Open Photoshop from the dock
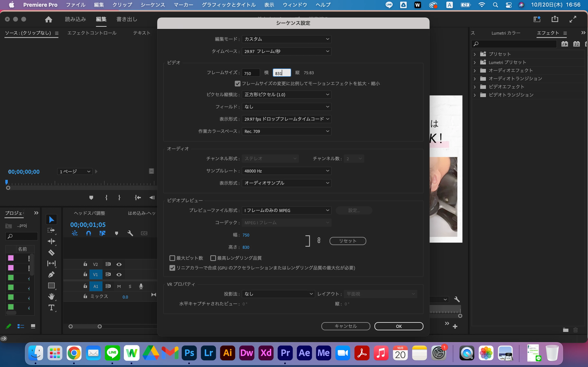The width and height of the screenshot is (588, 367). pyautogui.click(x=189, y=353)
